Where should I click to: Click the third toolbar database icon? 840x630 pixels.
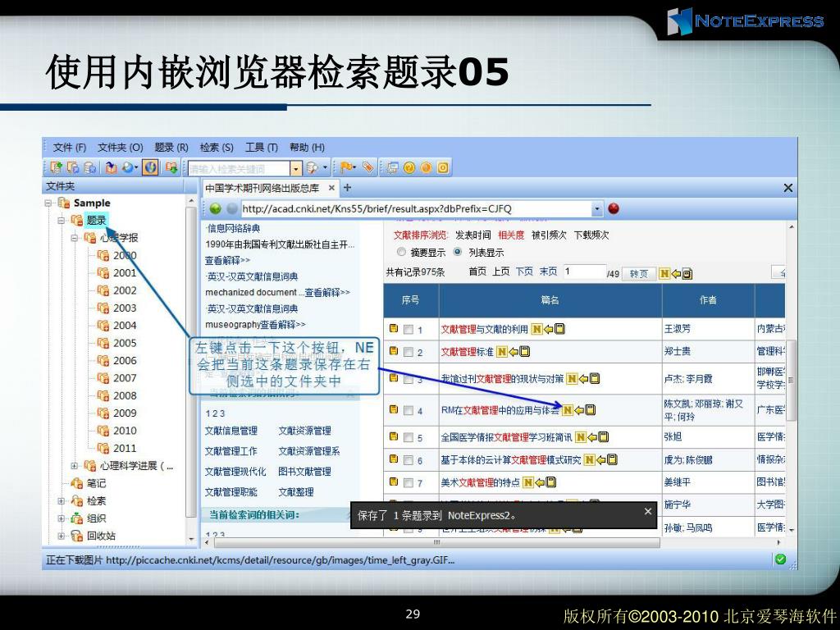[89, 167]
